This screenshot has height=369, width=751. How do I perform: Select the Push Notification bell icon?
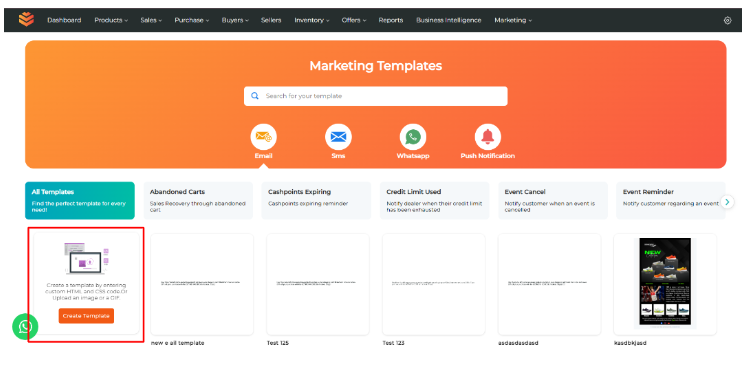(488, 137)
